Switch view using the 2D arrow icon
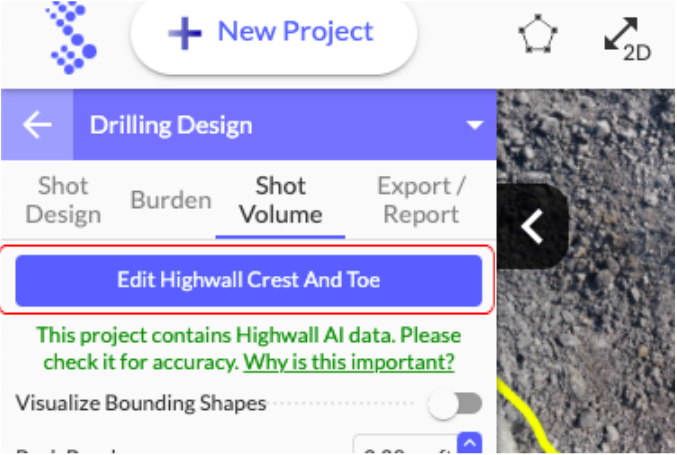Image resolution: width=677 pixels, height=455 pixels. coord(627,39)
